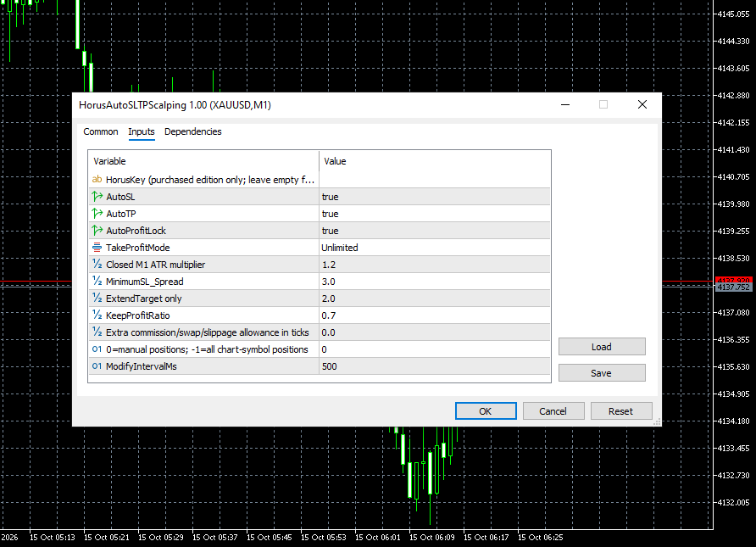Viewport: 756px width, 547px height.
Task: Click the manual positions integer type icon
Action: [x=97, y=349]
